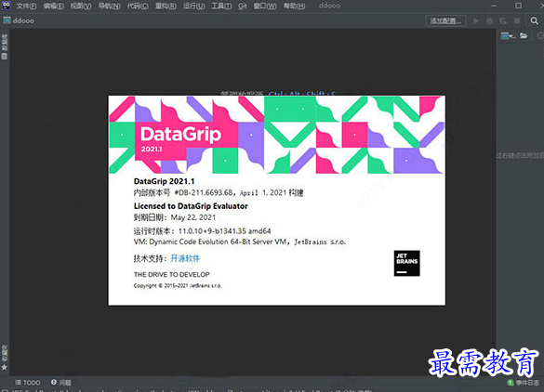Image resolution: width=544 pixels, height=392 pixels.
Task: Open the database tool window side tab
Action: click(x=5, y=46)
